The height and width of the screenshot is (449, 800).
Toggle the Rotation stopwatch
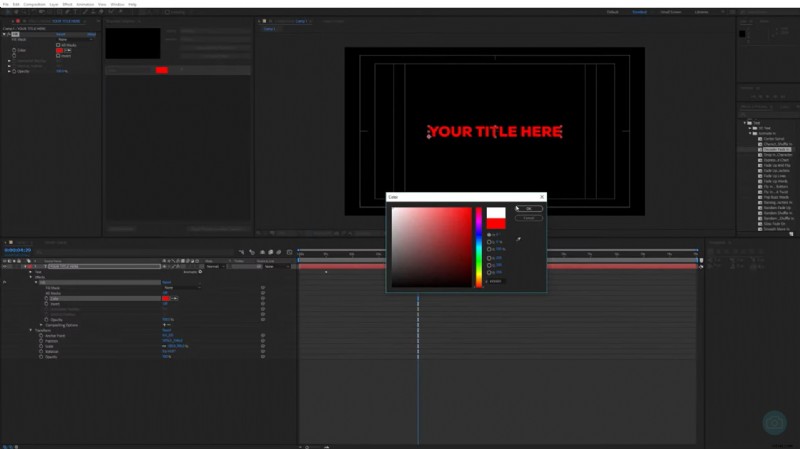pos(41,352)
